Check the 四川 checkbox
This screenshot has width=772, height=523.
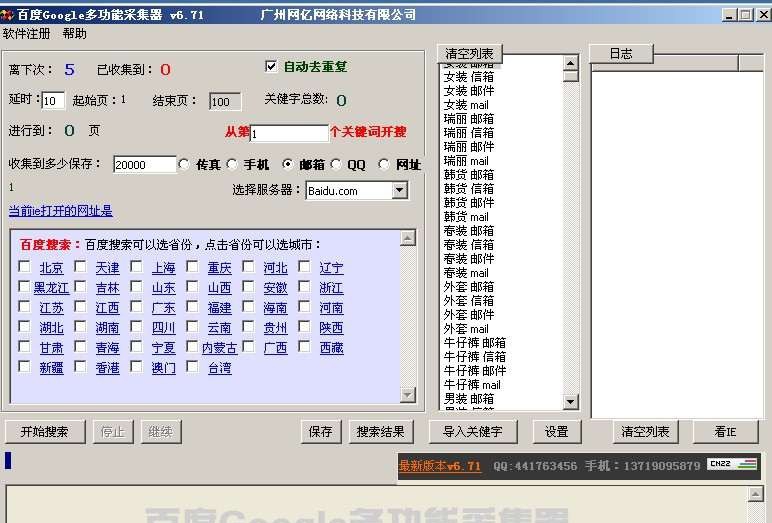136,326
